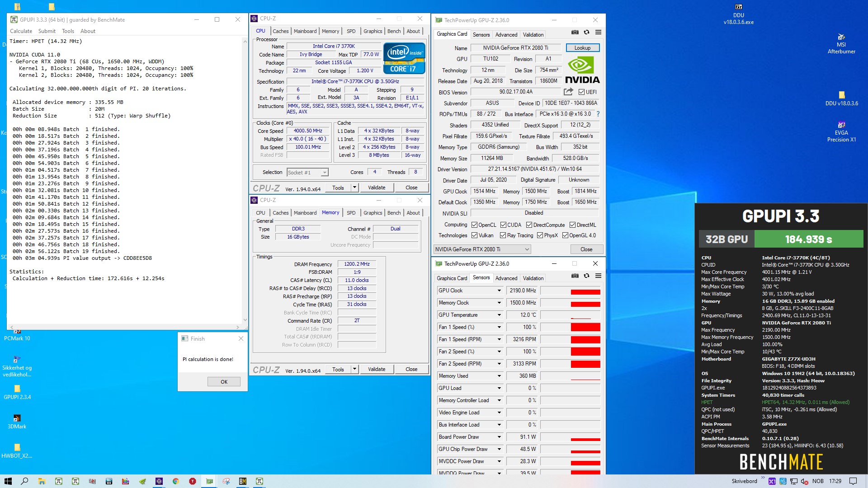
Task: Click camera icon in GPU-Z Sensors window
Action: pos(575,276)
